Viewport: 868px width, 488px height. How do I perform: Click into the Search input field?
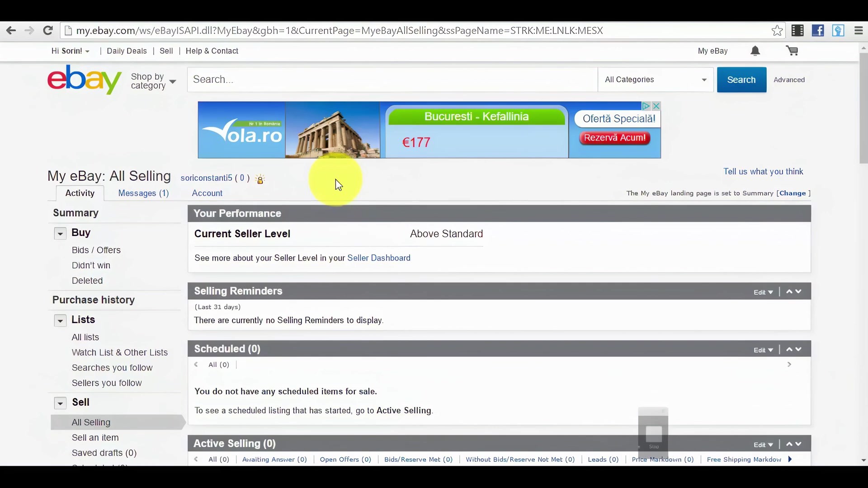(x=392, y=80)
